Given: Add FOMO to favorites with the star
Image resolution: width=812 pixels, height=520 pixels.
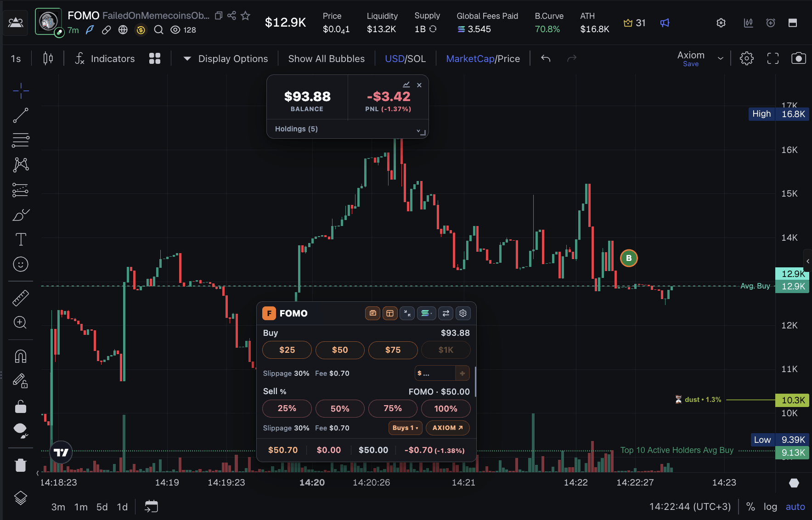Looking at the screenshot, I should click(x=246, y=16).
